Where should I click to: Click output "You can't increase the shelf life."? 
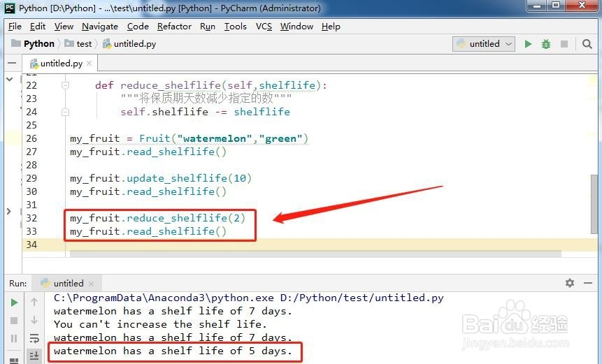[160, 324]
